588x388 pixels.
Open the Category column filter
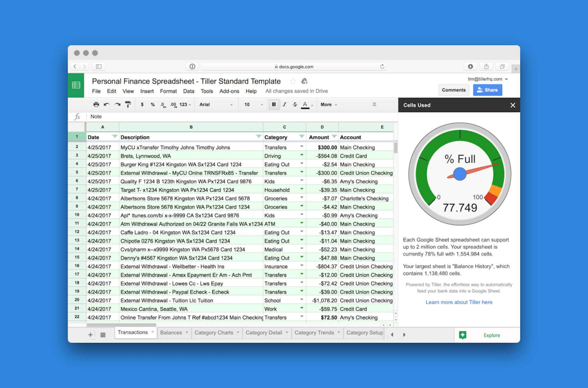pyautogui.click(x=302, y=137)
